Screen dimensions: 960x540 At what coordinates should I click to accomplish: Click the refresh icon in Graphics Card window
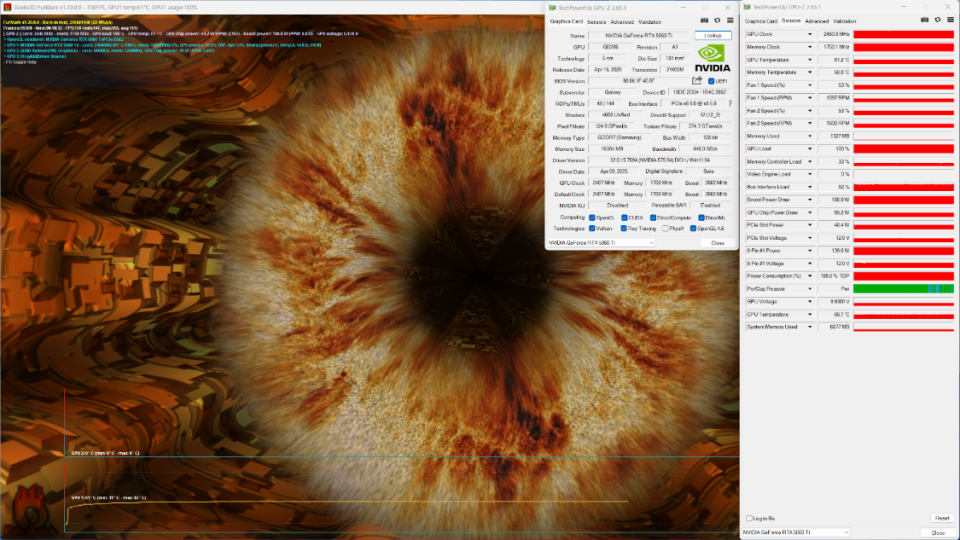(717, 20)
